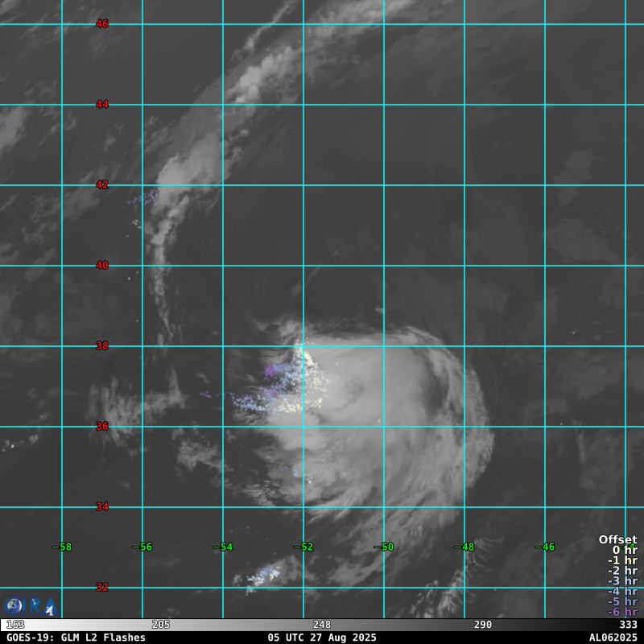The image size is (644, 644).
Task: Click the 248 value on the grayscale colorbar
Action: pyautogui.click(x=322, y=625)
